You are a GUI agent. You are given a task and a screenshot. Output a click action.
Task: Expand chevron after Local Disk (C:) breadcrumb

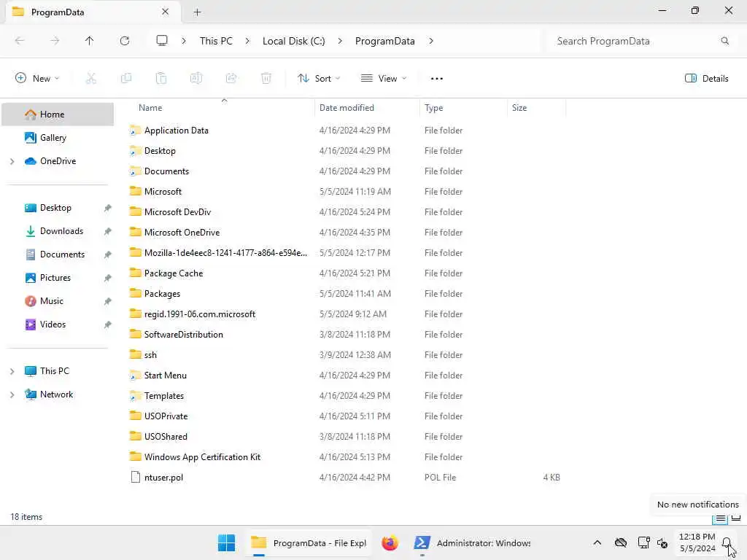pos(340,41)
